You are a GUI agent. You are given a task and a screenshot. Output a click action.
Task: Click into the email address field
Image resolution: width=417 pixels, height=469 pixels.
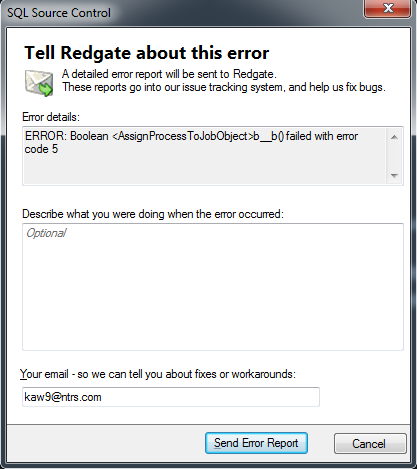click(171, 397)
